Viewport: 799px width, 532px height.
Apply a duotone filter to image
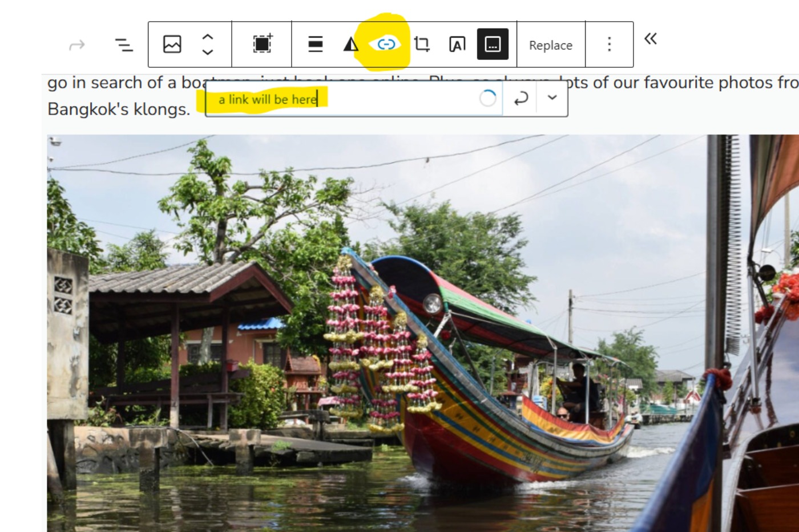click(x=350, y=44)
